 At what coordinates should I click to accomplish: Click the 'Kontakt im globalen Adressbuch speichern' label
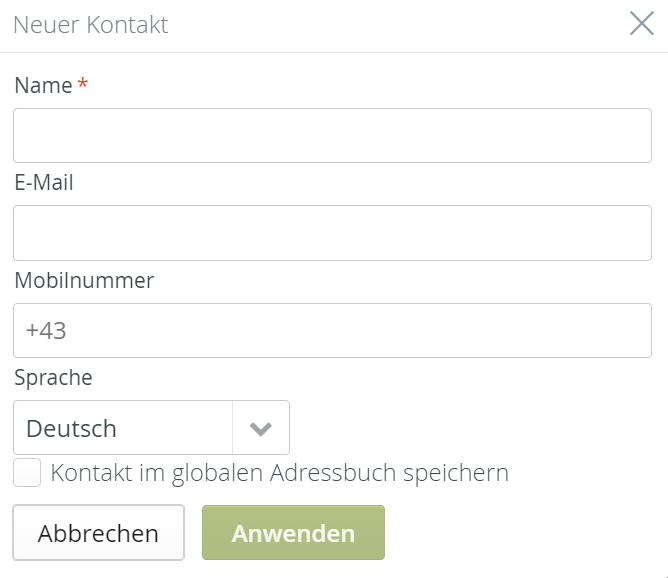click(x=279, y=473)
